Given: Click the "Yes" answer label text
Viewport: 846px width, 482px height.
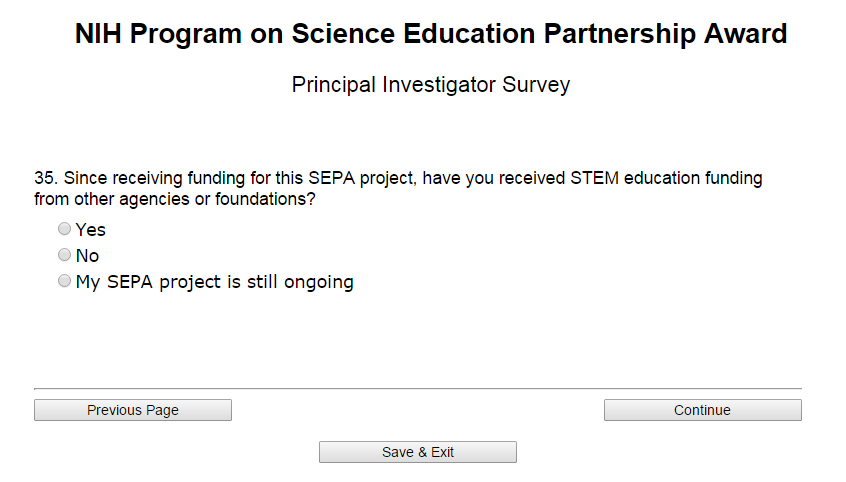Looking at the screenshot, I should [91, 230].
